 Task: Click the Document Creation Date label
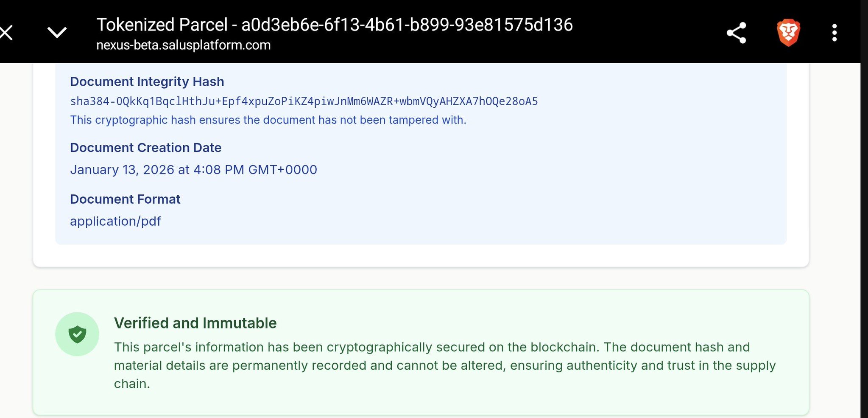click(145, 148)
